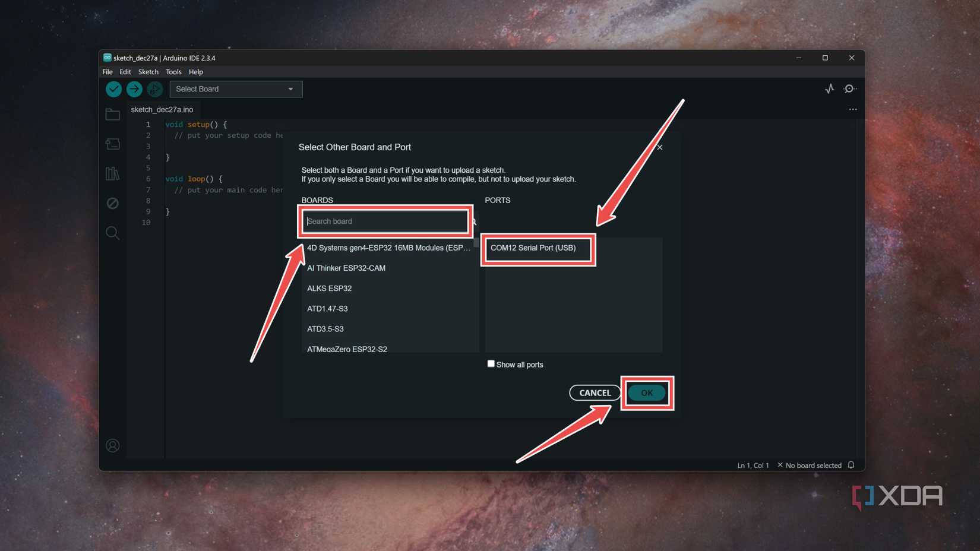Open the File menu
The width and height of the screenshot is (980, 551).
[108, 72]
